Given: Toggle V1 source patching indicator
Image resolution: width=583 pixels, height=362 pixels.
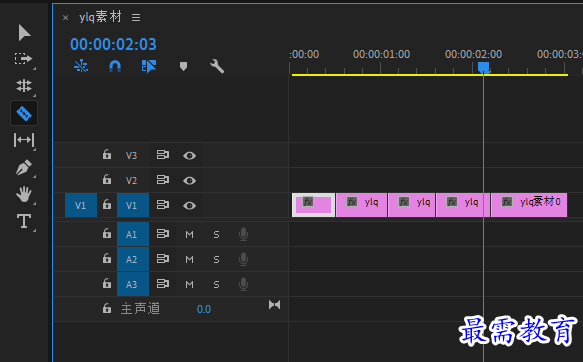Looking at the screenshot, I should click(x=81, y=205).
